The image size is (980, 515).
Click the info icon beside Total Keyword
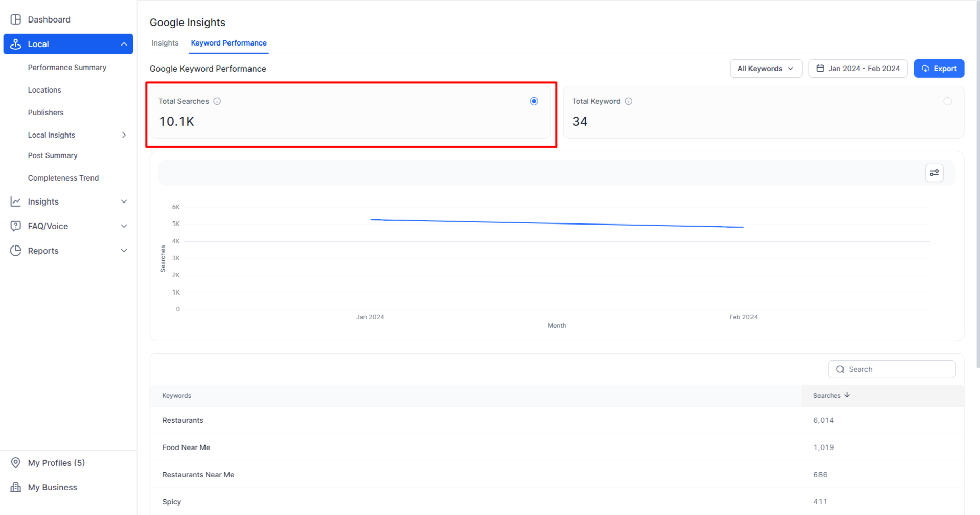click(629, 101)
